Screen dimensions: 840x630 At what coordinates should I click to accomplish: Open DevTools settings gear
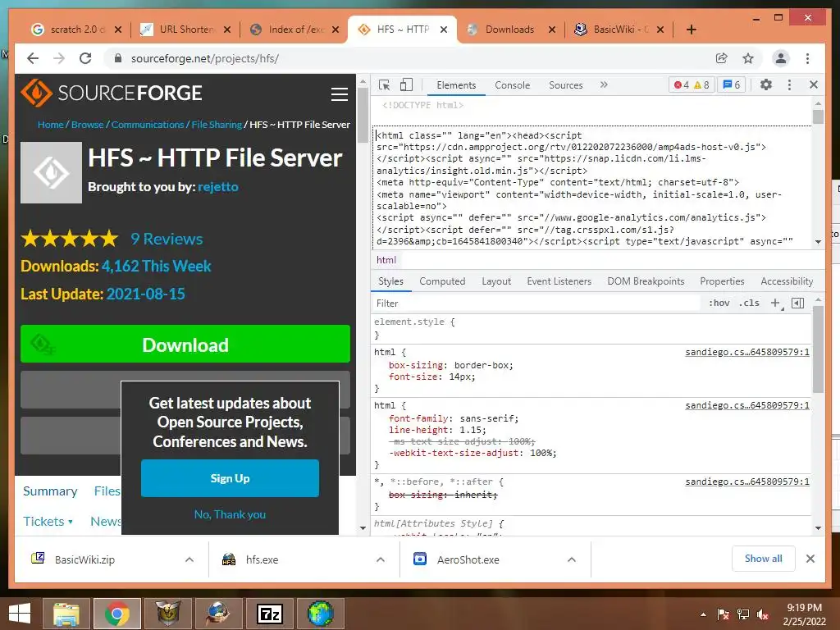tap(766, 84)
